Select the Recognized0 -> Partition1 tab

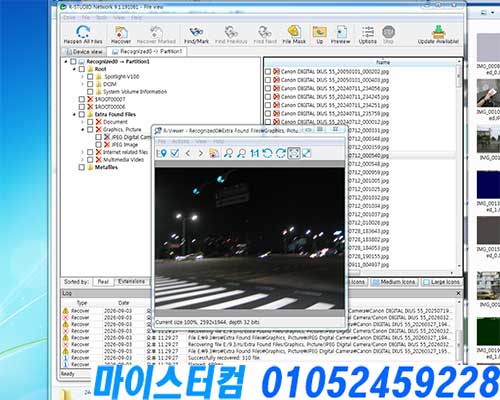pyautogui.click(x=147, y=51)
